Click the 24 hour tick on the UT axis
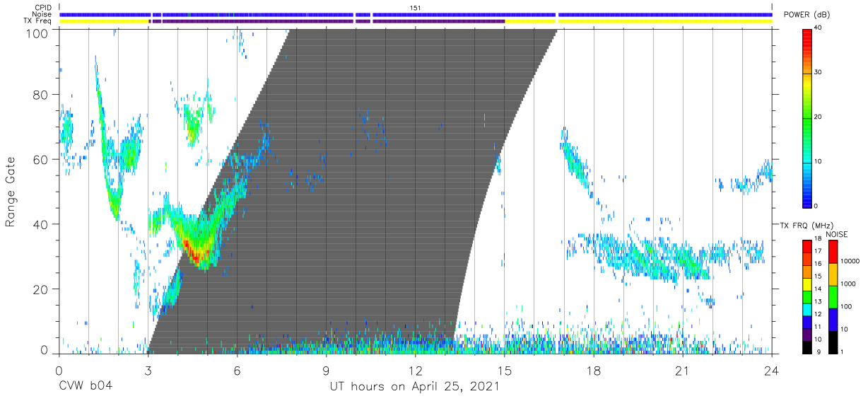Screen dimensions: 868x401 pos(772,370)
